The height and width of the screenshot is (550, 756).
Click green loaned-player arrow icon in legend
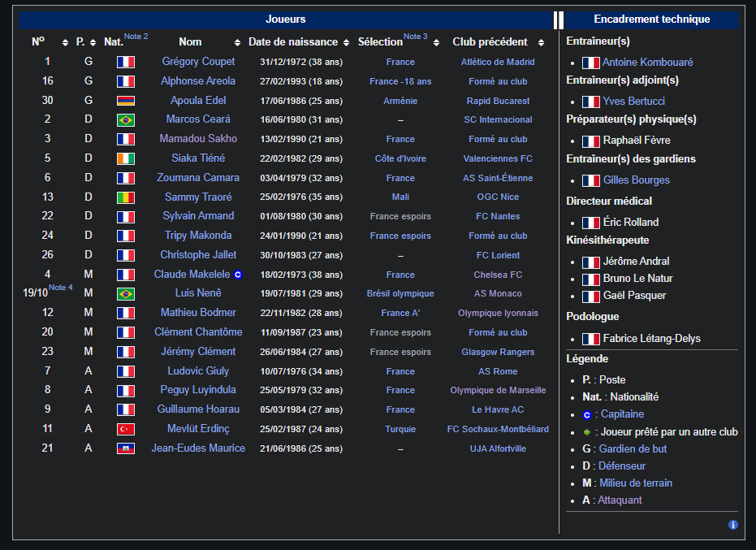[587, 432]
